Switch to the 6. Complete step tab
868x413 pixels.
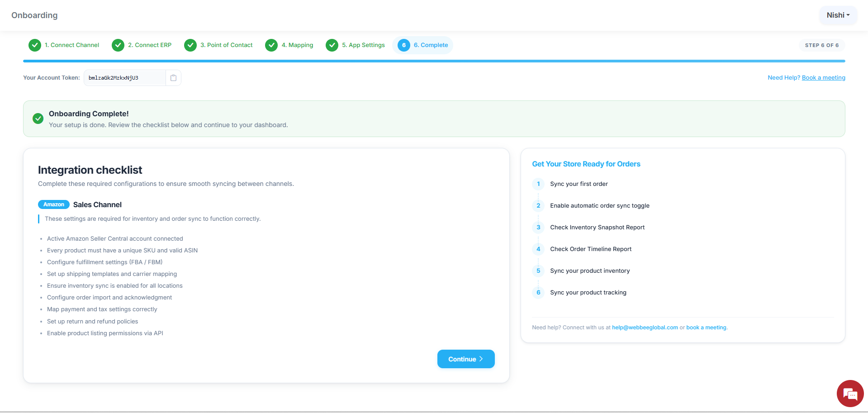(x=431, y=45)
